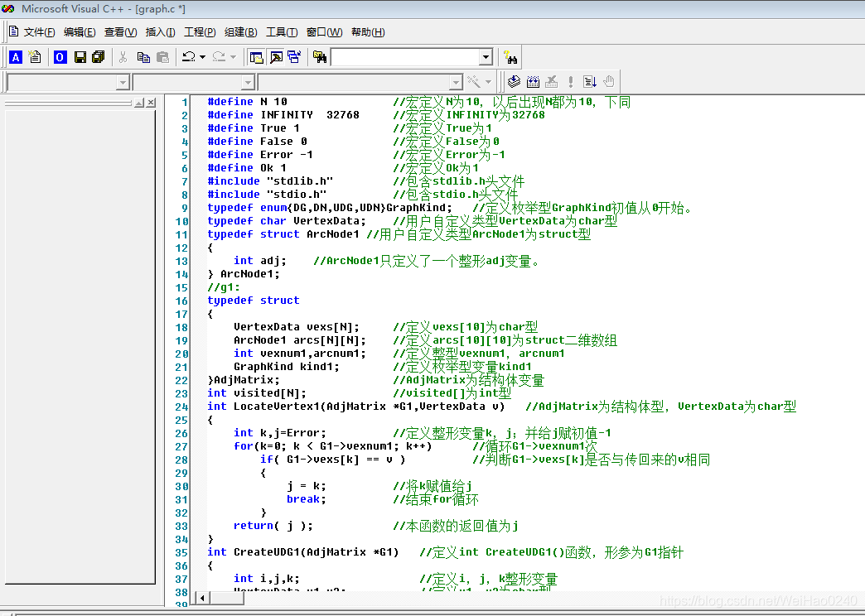Image resolution: width=865 pixels, height=616 pixels.
Task: Build the project with the Build icon
Action: tap(533, 82)
